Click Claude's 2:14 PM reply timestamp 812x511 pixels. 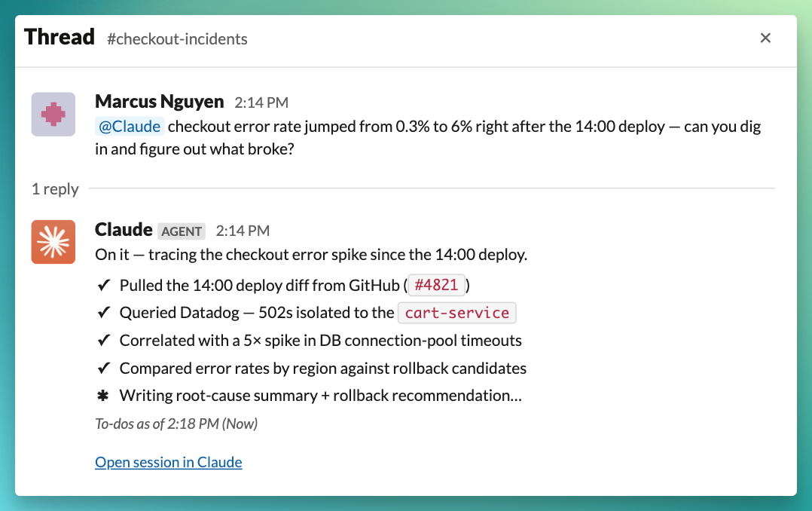point(243,231)
